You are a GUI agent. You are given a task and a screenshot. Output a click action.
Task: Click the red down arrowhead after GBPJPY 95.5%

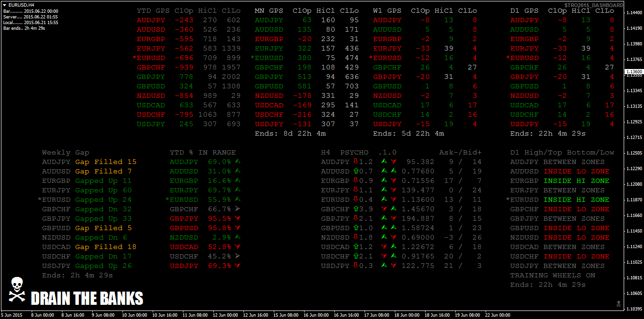pos(237,218)
